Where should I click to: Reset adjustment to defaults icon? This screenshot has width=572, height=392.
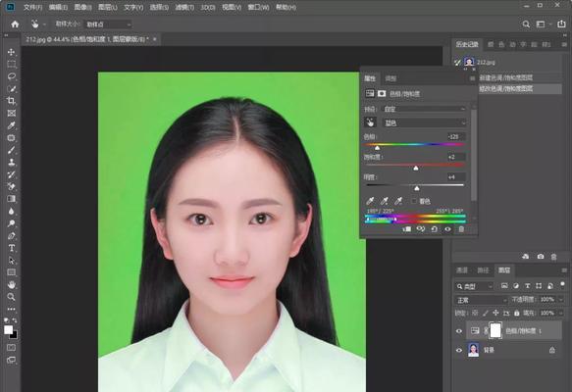pos(434,229)
